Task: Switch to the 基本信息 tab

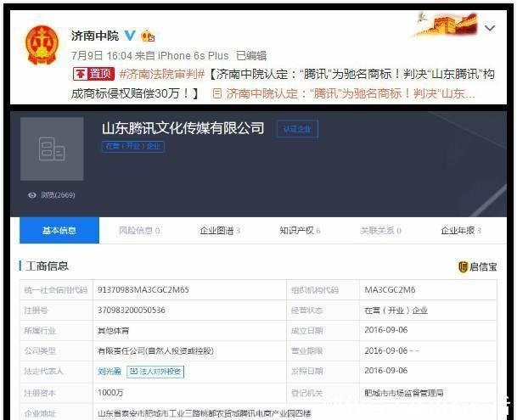Action: click(59, 230)
